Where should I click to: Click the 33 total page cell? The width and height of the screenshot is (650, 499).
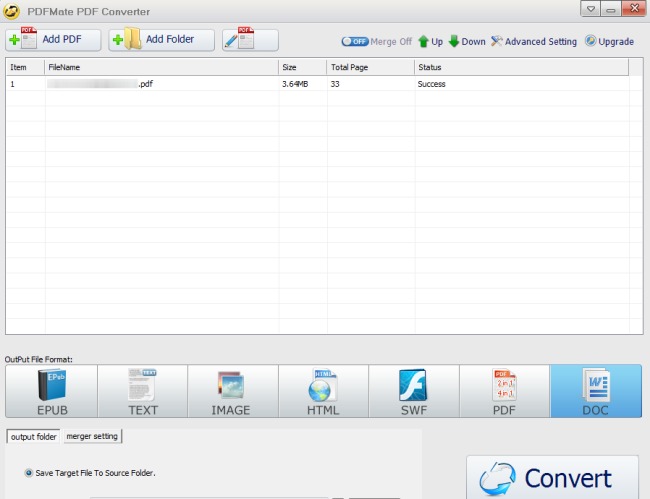[x=335, y=84]
